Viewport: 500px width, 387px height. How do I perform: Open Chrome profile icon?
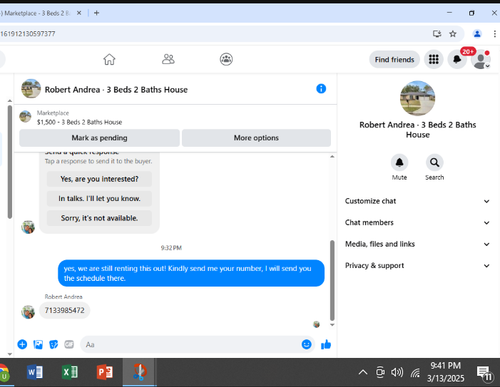(477, 34)
